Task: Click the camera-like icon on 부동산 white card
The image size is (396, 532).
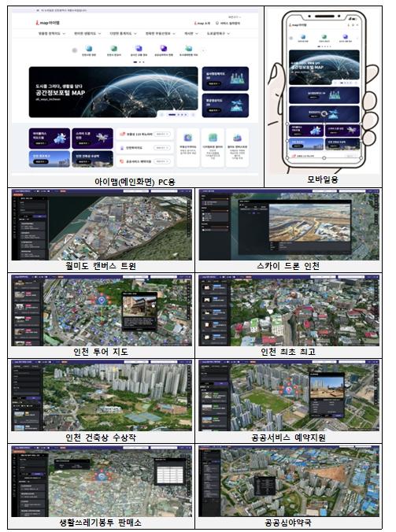Action: [x=188, y=138]
